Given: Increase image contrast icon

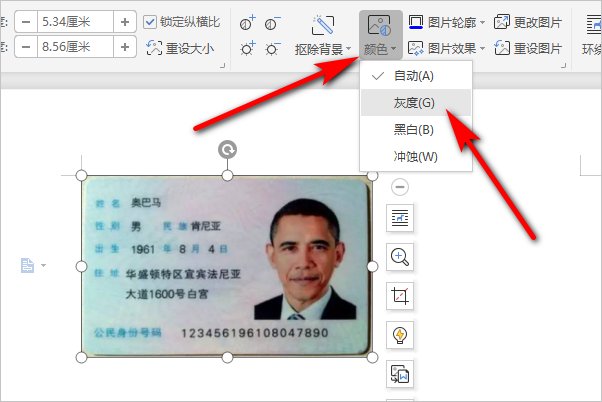Looking at the screenshot, I should click(248, 23).
